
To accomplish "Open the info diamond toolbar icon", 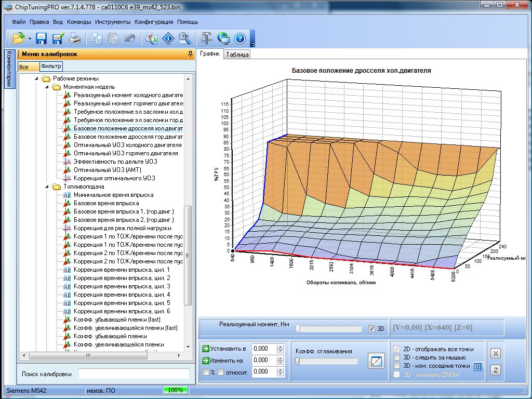I will tap(168, 38).
